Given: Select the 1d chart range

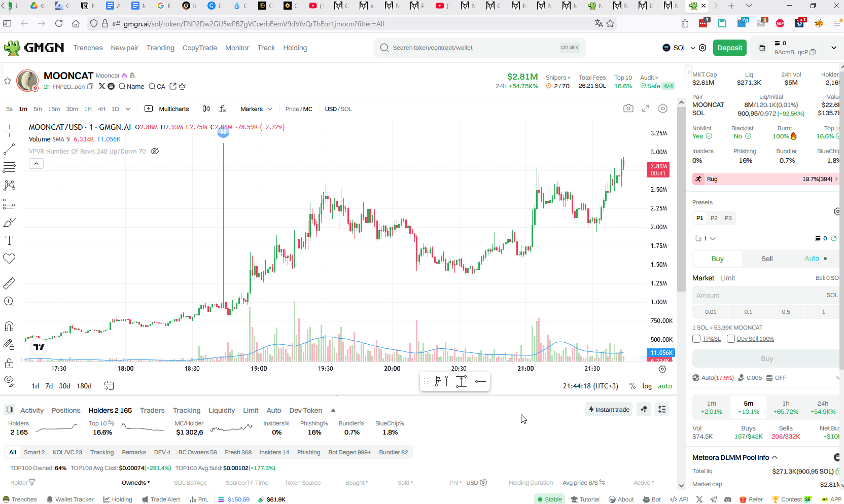Looking at the screenshot, I should tap(35, 386).
